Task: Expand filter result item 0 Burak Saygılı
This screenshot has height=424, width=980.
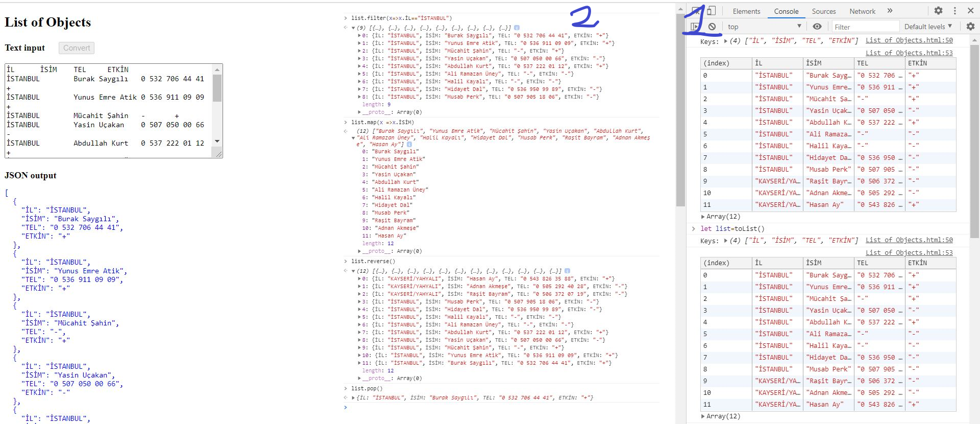Action: click(359, 36)
